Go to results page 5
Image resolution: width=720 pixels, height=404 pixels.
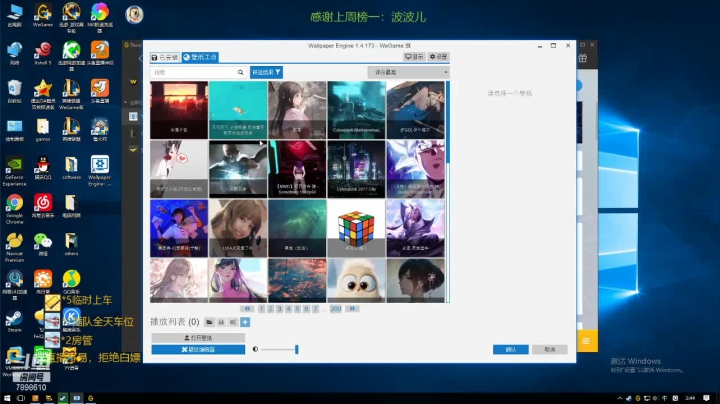pyautogui.click(x=297, y=309)
